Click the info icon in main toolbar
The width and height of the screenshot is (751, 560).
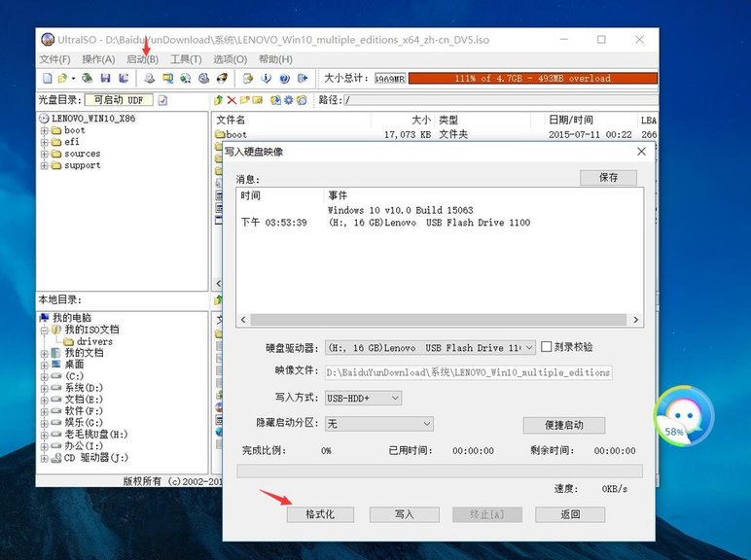point(266,78)
